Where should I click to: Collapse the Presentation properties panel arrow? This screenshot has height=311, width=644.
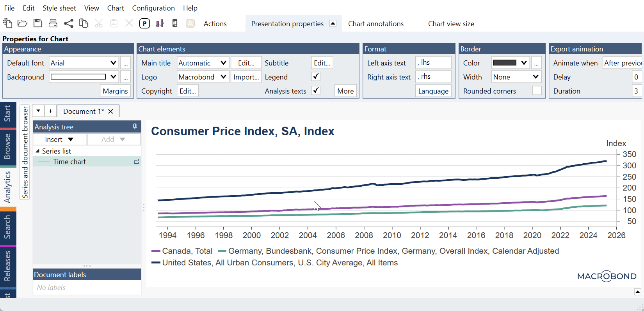click(333, 23)
